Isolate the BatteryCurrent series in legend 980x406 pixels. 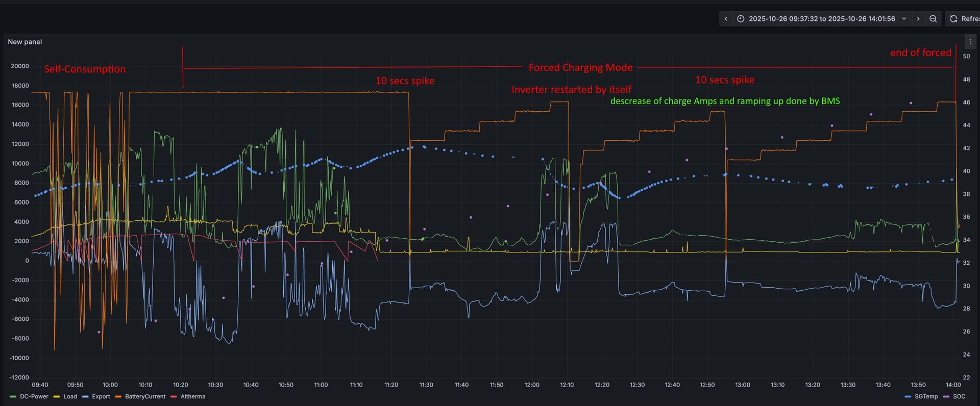[145, 397]
